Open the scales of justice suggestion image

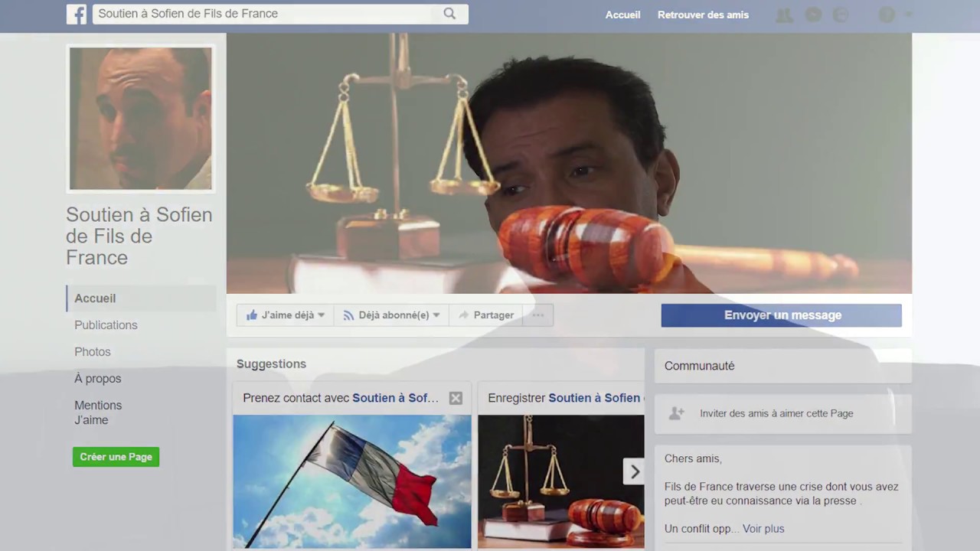(561, 481)
